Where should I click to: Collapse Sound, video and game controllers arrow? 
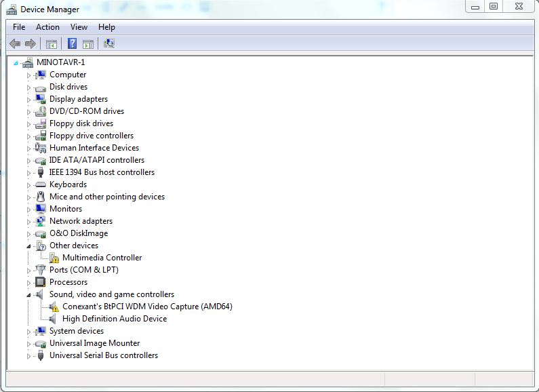(28, 295)
